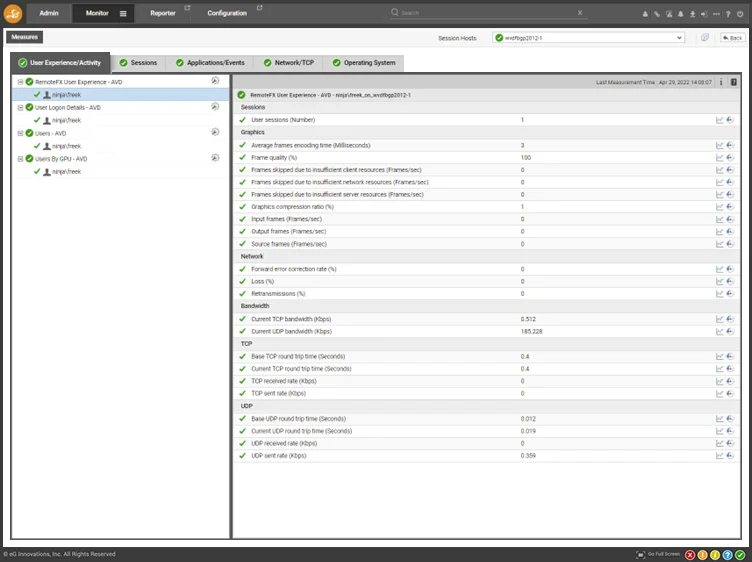Click history clock icon for Base UDP round trip time

[x=730, y=419]
